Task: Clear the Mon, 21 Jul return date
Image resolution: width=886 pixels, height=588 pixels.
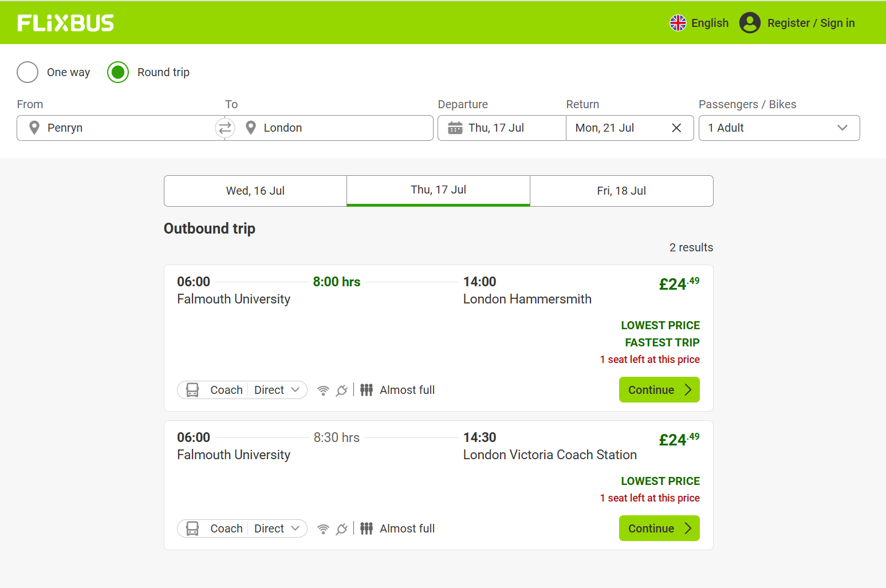Action: pos(676,128)
